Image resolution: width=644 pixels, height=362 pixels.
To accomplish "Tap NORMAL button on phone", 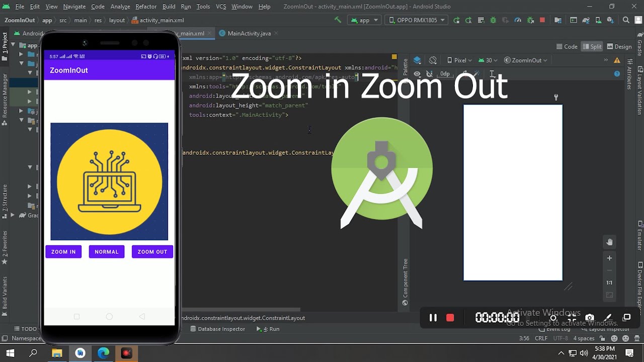I will point(107,252).
